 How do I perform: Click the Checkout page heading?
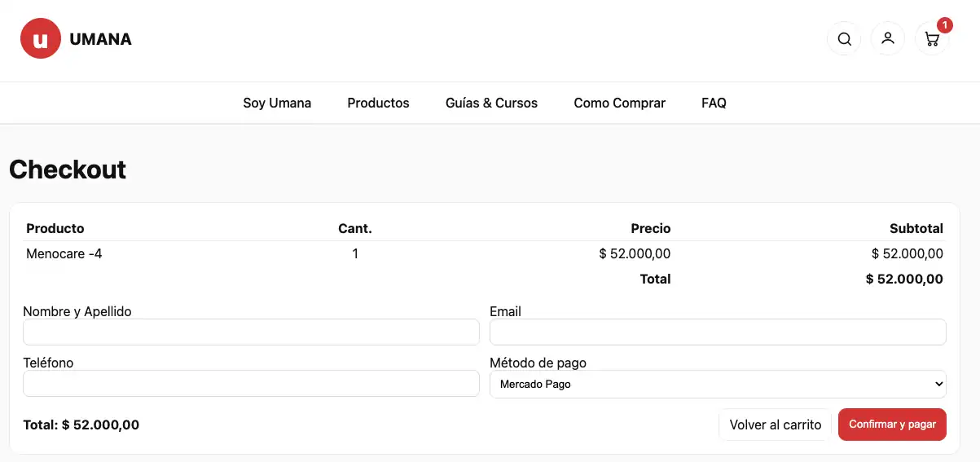(68, 169)
